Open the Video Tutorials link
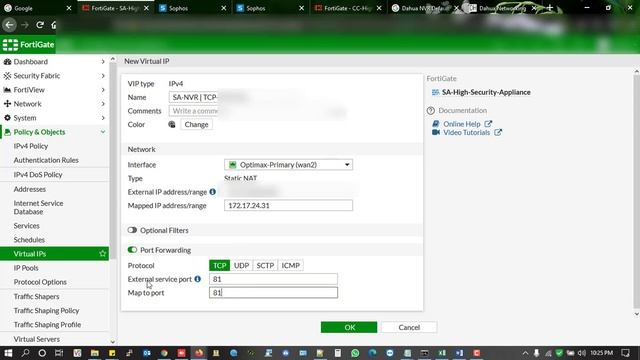 467,132
